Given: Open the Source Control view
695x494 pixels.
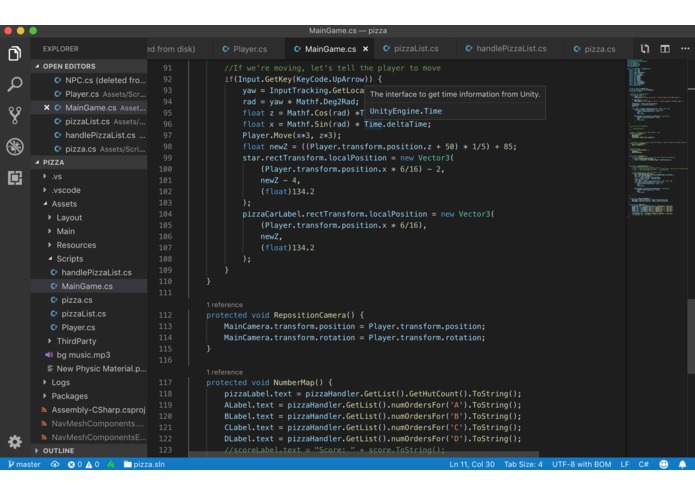Looking at the screenshot, I should click(15, 115).
